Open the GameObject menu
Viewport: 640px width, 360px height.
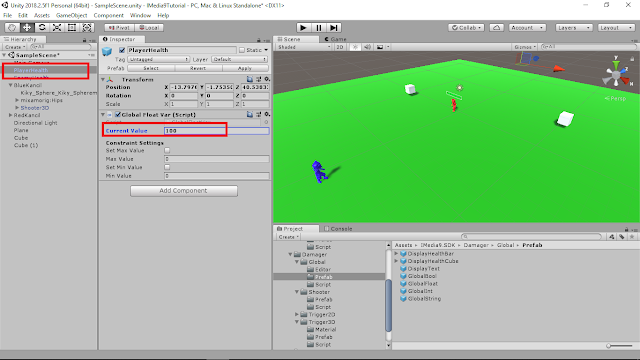pyautogui.click(x=71, y=15)
